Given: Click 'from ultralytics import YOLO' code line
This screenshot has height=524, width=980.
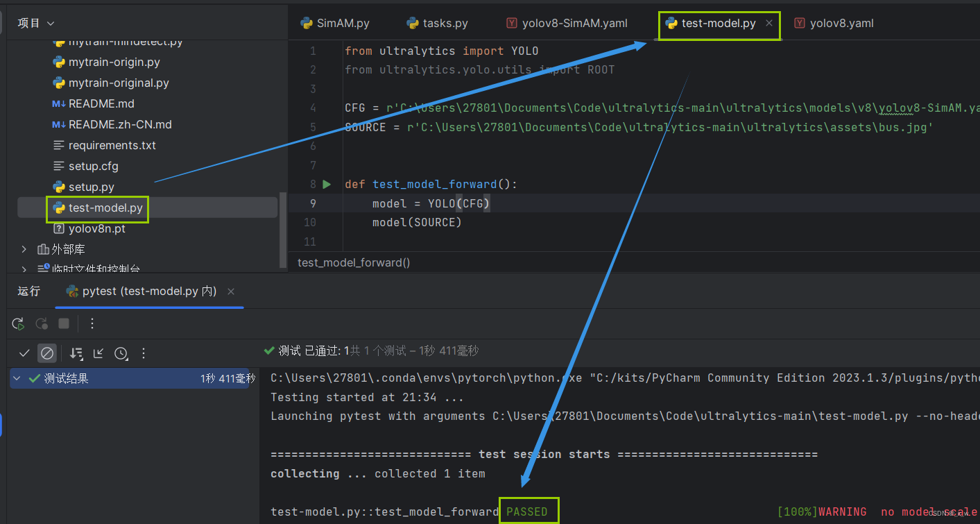Looking at the screenshot, I should [441, 51].
